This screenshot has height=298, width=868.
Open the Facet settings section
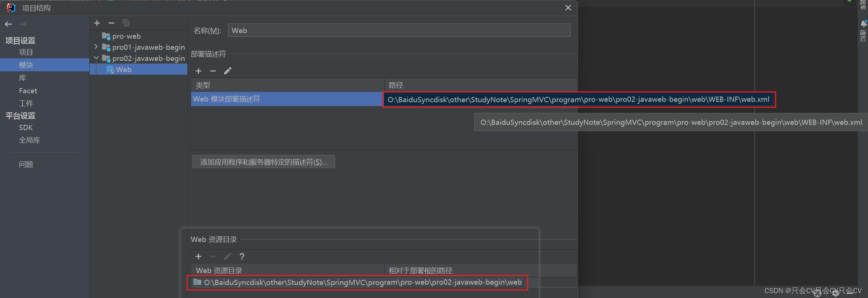click(28, 91)
